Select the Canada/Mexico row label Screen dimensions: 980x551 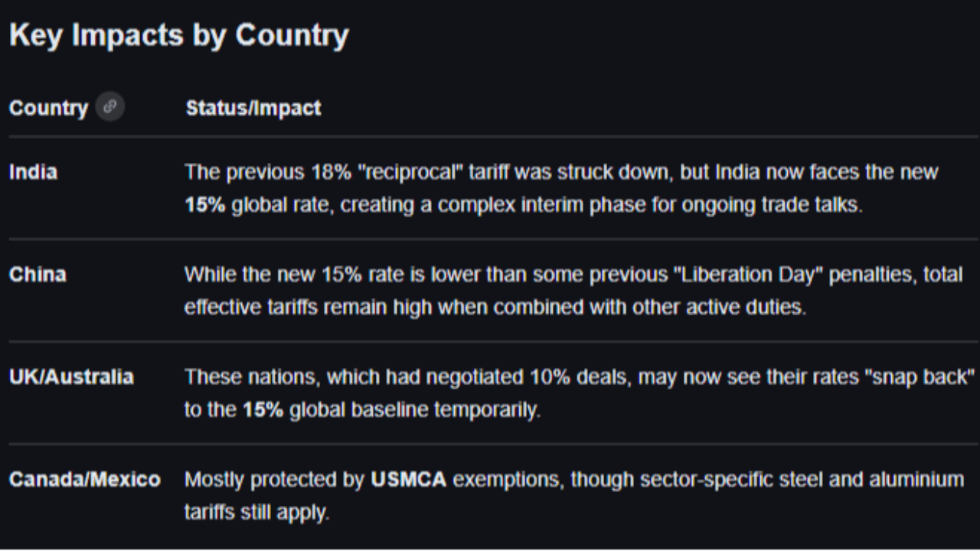pyautogui.click(x=85, y=480)
